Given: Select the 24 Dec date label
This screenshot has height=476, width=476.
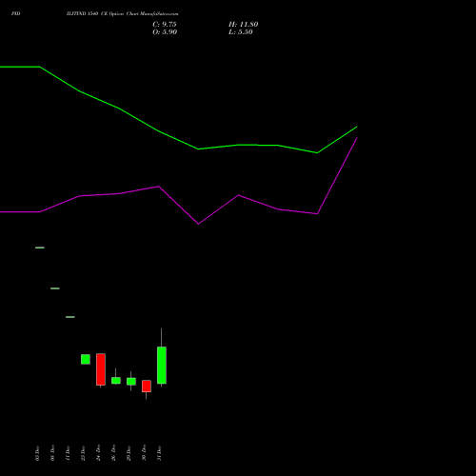Looking at the screenshot, I should [x=98, y=453].
